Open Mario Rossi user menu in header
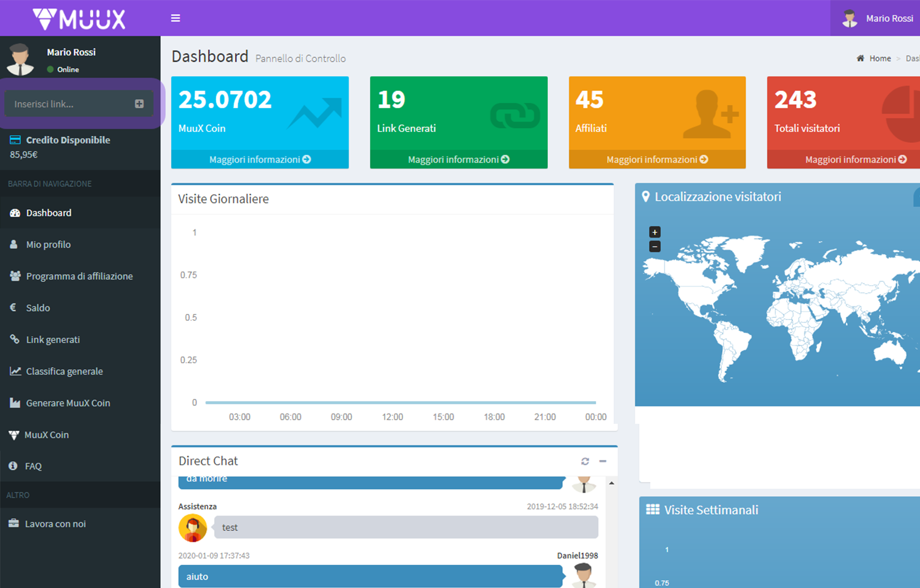The image size is (920, 588). 877,18
